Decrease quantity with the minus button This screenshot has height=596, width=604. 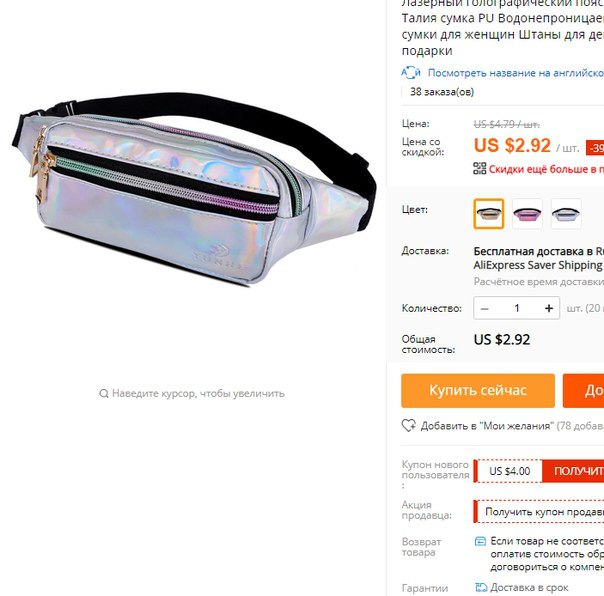coord(485,308)
